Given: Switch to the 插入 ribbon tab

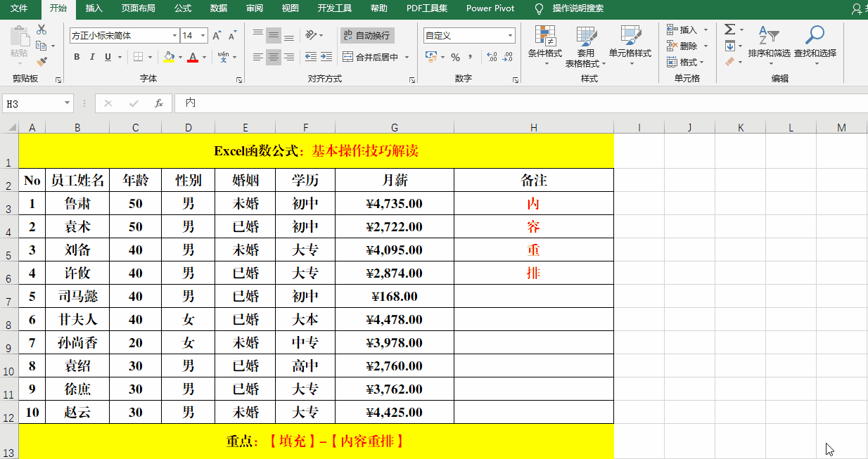Looking at the screenshot, I should (x=94, y=8).
